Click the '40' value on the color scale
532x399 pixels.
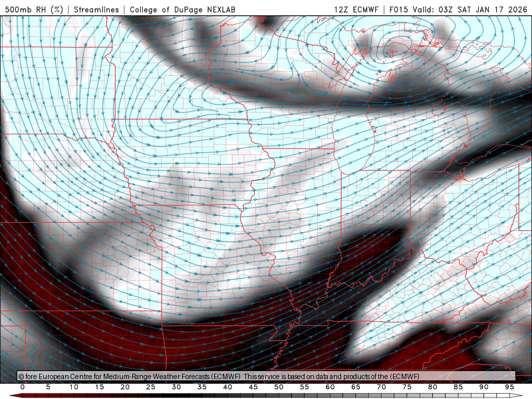tap(227, 387)
